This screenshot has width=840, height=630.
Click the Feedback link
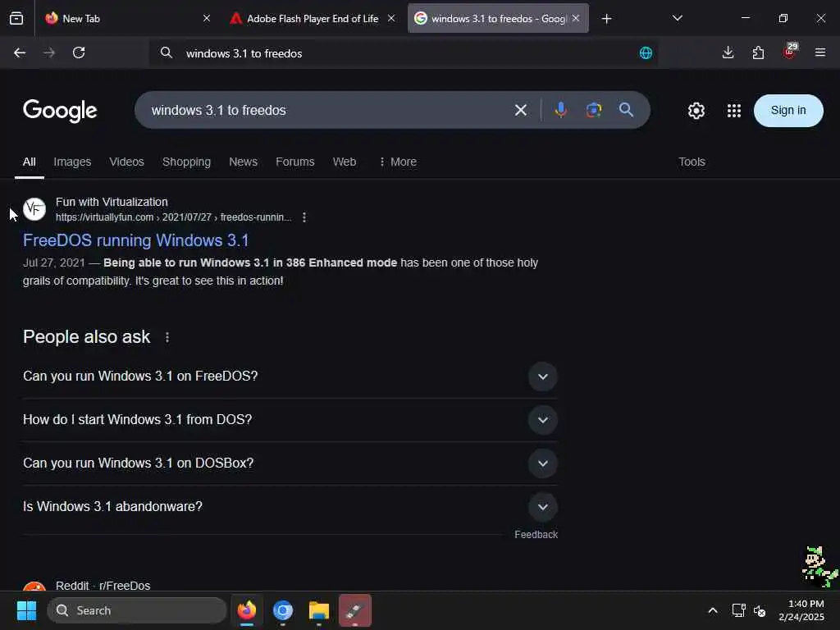point(536,535)
